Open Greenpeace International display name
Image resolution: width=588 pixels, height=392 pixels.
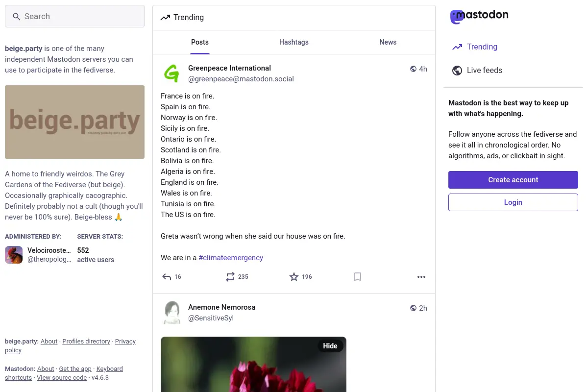(229, 68)
